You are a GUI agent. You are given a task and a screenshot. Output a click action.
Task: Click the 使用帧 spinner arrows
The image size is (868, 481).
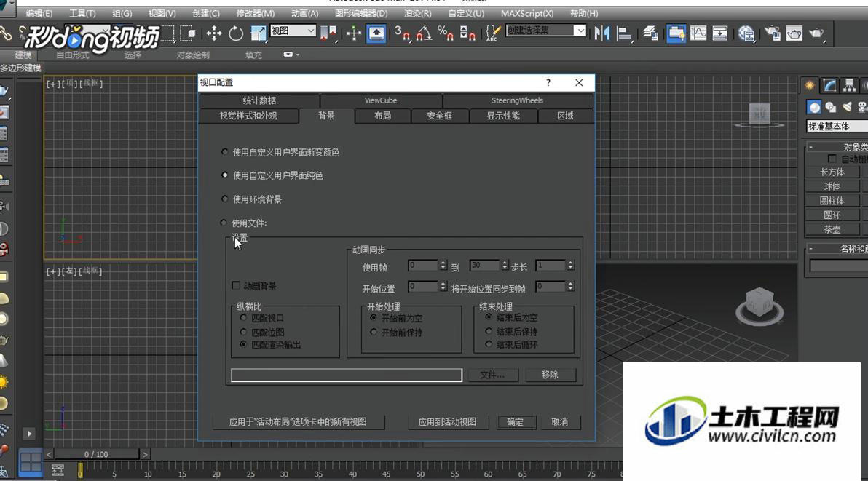tap(443, 266)
